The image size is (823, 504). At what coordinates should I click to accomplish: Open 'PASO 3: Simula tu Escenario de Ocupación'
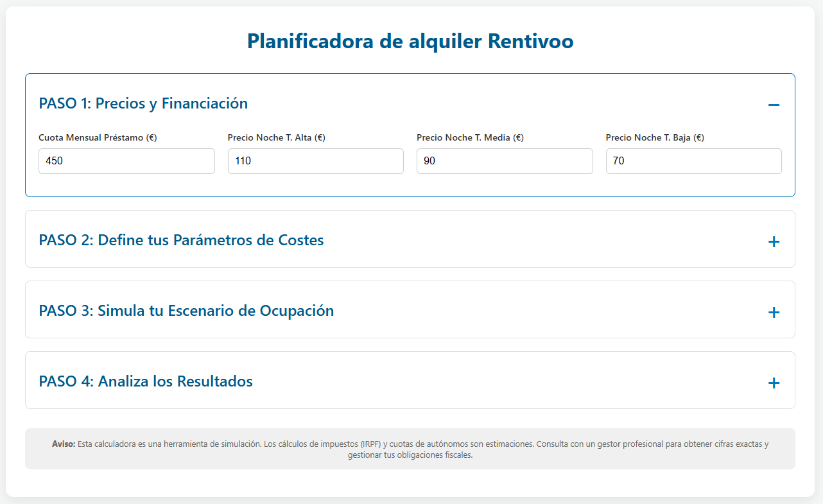pyautogui.click(x=186, y=311)
